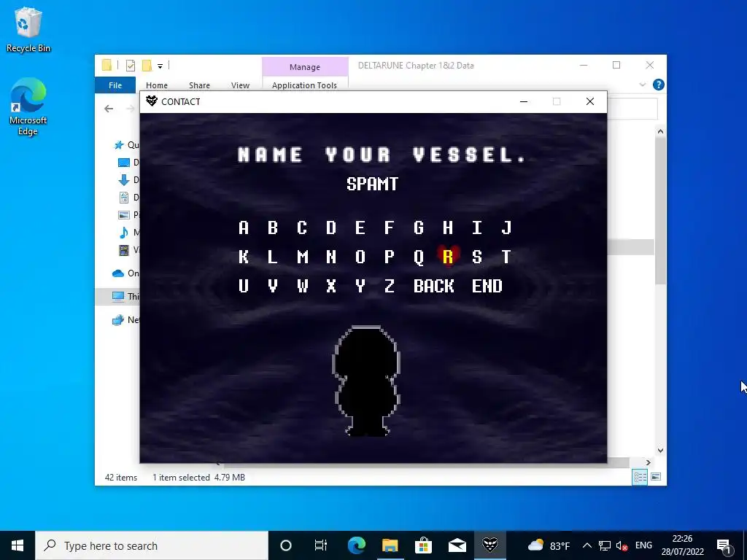Open File Explorer help question mark icon
This screenshot has height=560, width=747.
(659, 85)
